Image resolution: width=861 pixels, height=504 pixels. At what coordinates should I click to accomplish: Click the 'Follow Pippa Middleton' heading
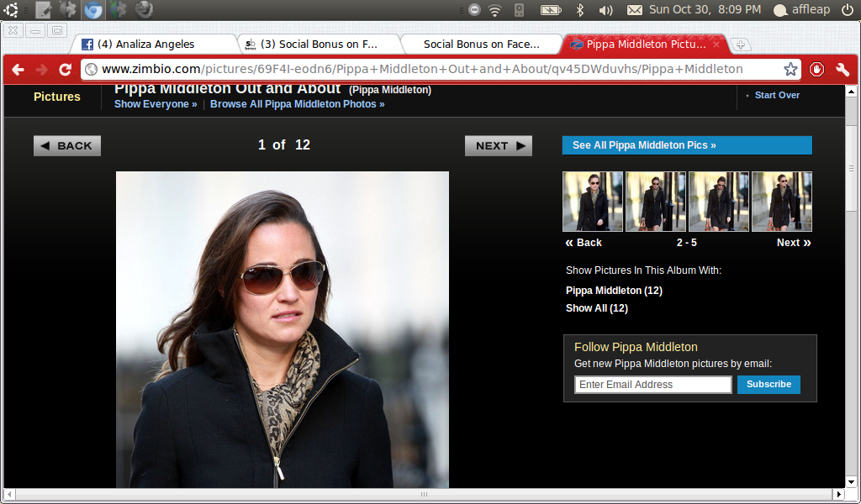pos(636,347)
